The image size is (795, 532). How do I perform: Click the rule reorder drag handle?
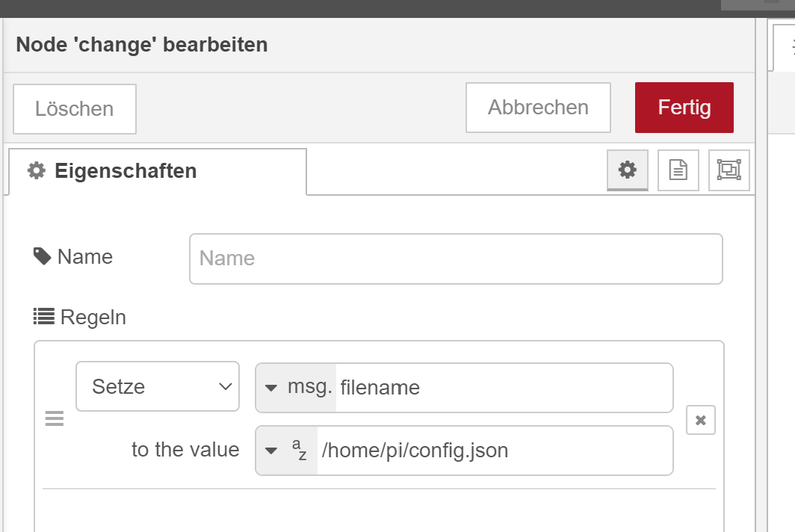tap(55, 419)
